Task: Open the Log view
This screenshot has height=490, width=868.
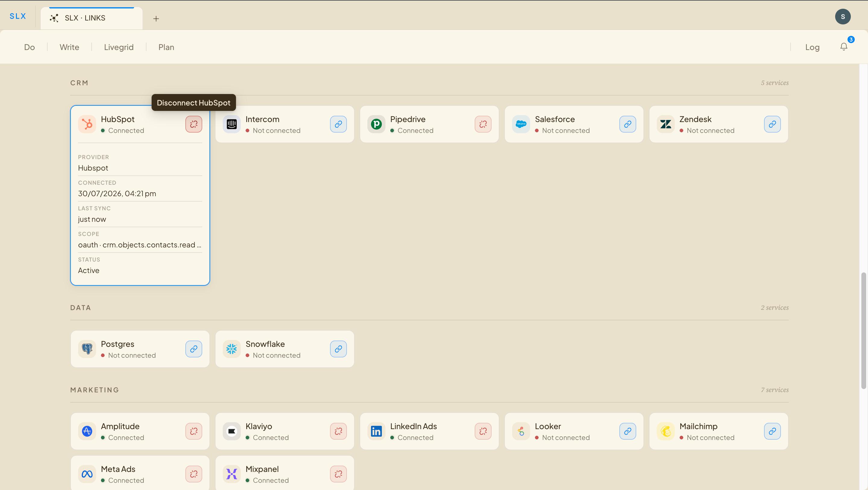Action: pos(813,47)
